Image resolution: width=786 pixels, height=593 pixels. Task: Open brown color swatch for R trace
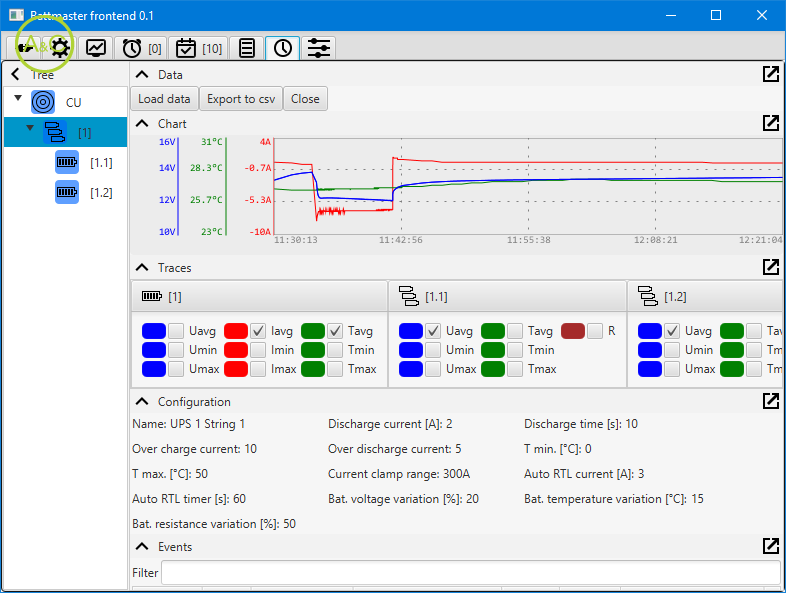pyautogui.click(x=573, y=331)
